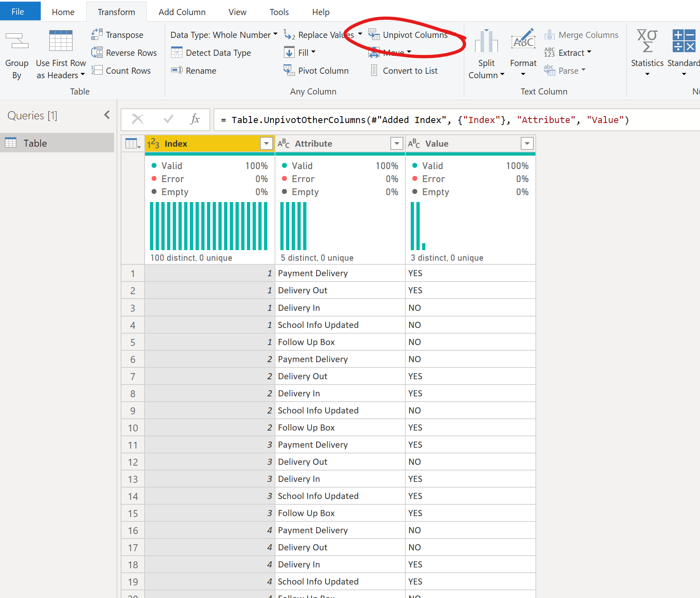The image size is (700, 598).
Task: Click the Statistics sigma icon
Action: [x=647, y=40]
